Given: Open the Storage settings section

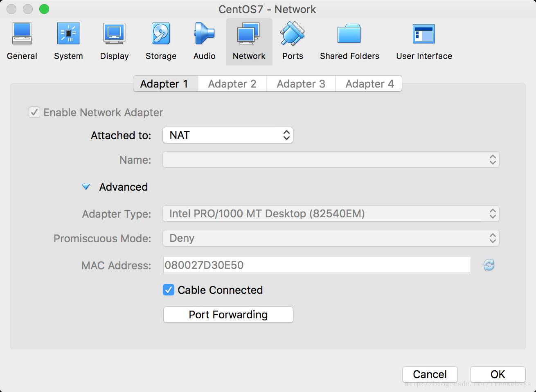Looking at the screenshot, I should pyautogui.click(x=161, y=41).
